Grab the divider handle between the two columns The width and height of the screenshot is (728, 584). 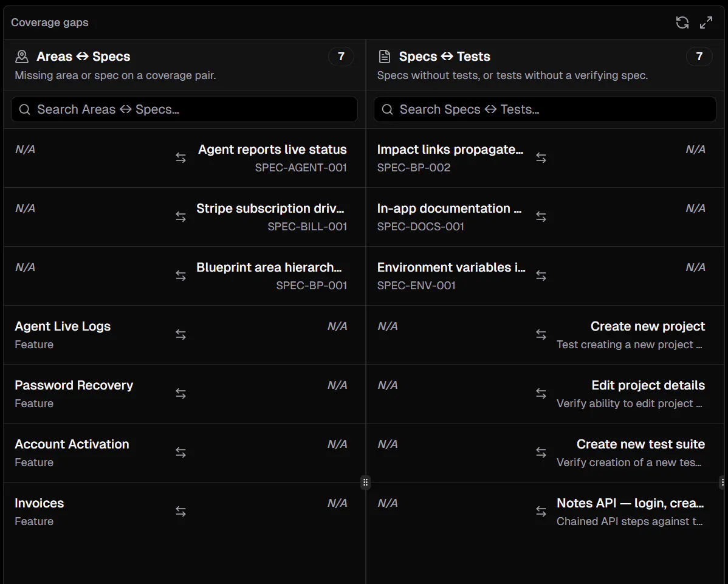coord(365,483)
